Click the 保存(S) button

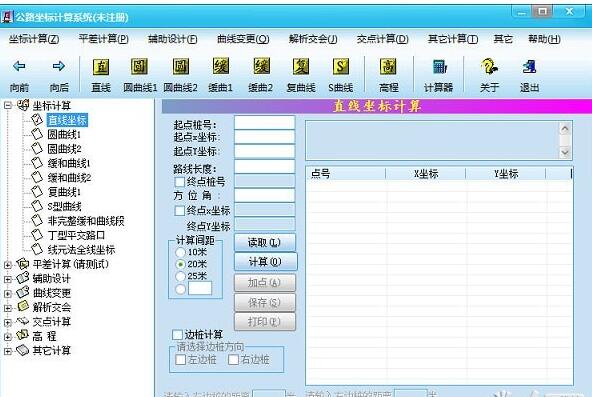pyautogui.click(x=265, y=303)
